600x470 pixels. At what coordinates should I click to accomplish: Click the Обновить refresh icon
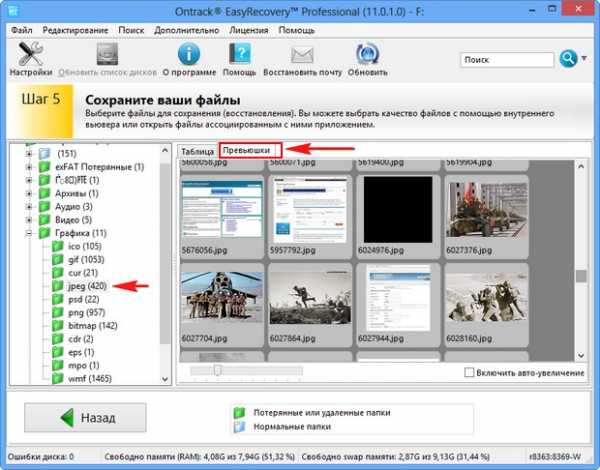(x=367, y=54)
